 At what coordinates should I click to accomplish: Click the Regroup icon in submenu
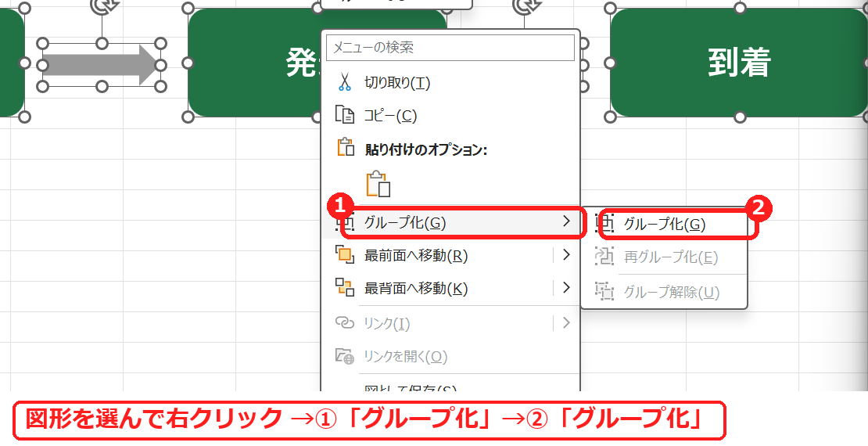[x=604, y=257]
